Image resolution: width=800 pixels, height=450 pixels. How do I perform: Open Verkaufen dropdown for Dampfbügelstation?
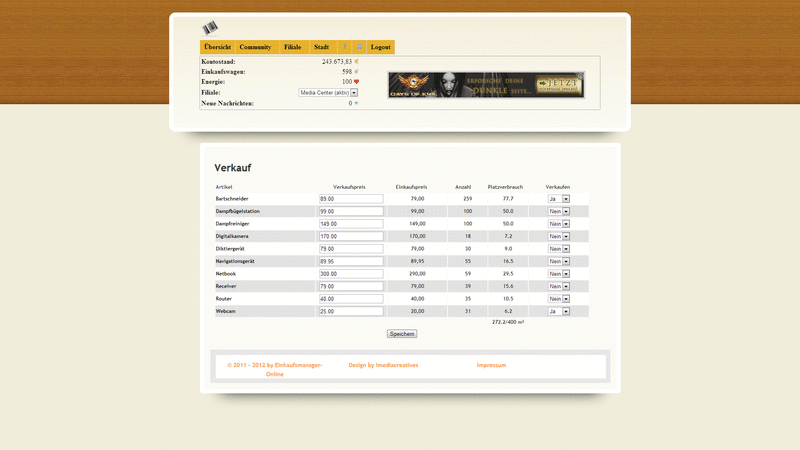[x=559, y=211]
